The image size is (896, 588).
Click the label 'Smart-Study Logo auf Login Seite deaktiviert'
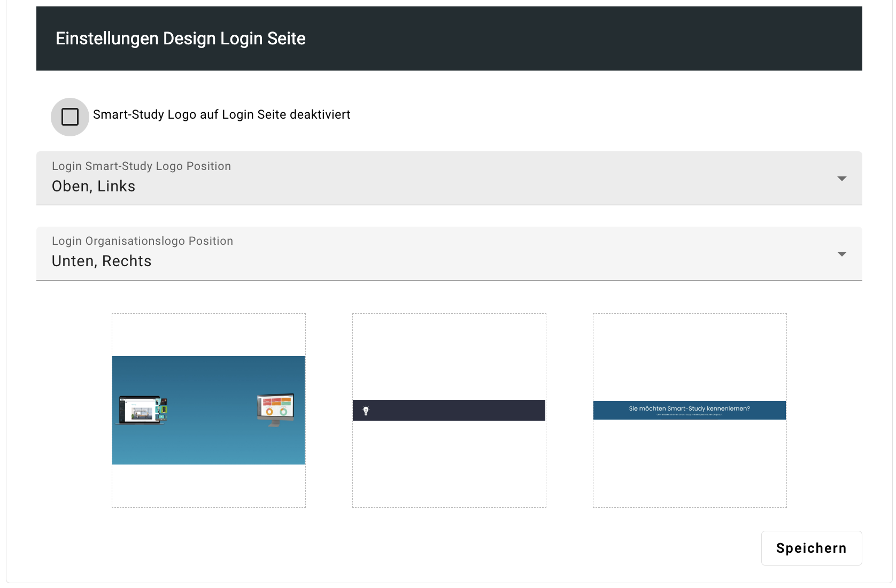221,115
